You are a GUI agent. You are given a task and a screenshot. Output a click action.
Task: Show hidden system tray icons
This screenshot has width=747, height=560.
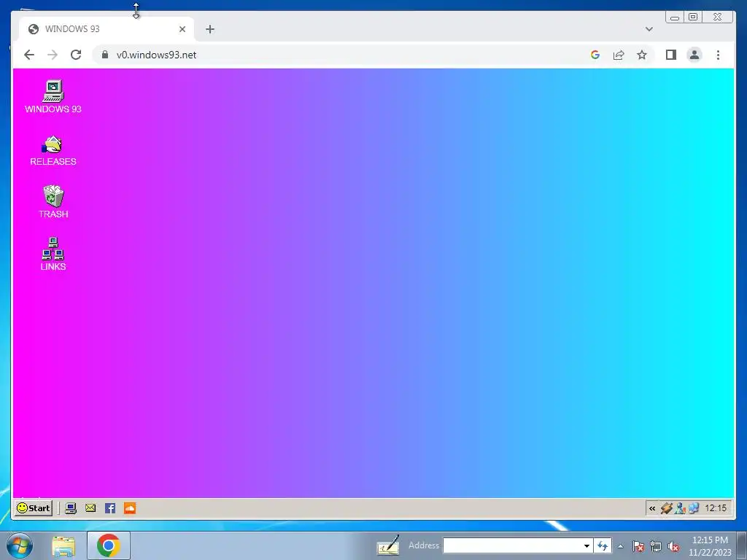pyautogui.click(x=620, y=546)
